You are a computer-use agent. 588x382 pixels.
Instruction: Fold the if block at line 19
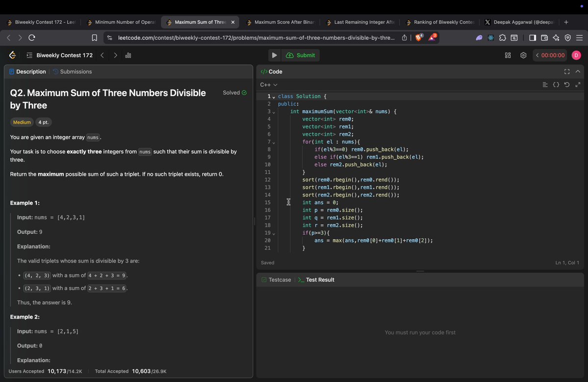pyautogui.click(x=274, y=233)
